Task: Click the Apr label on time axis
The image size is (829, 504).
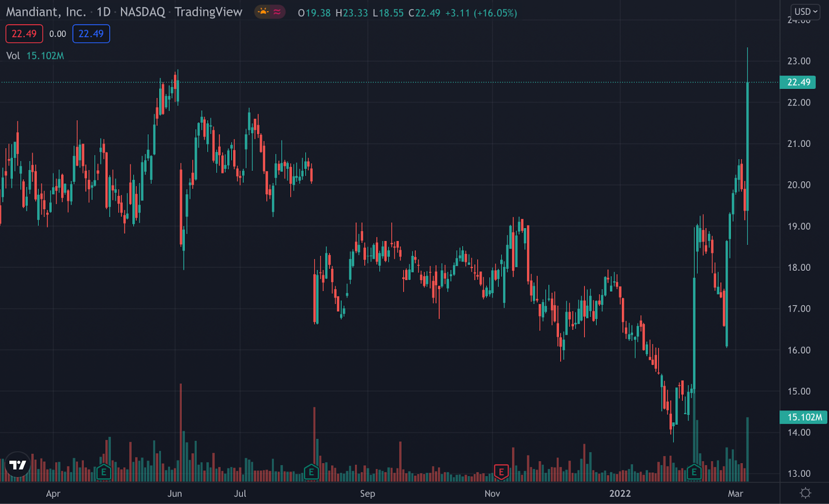Action: point(53,494)
